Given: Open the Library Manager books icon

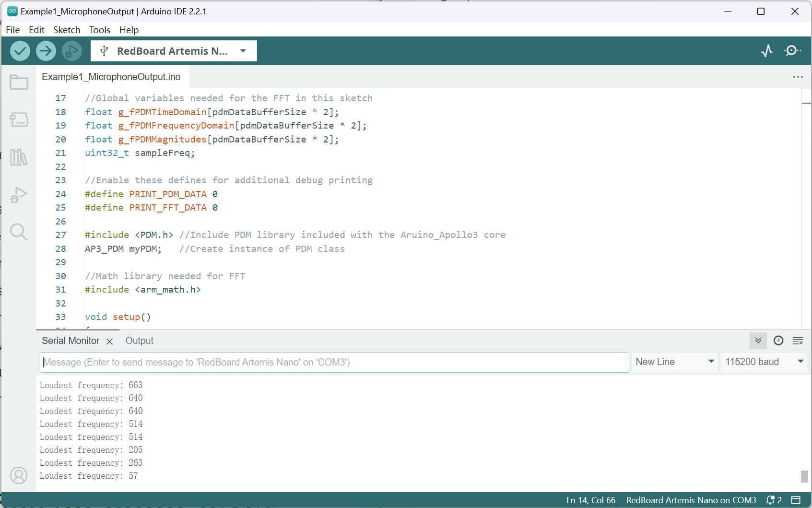Looking at the screenshot, I should tap(19, 157).
